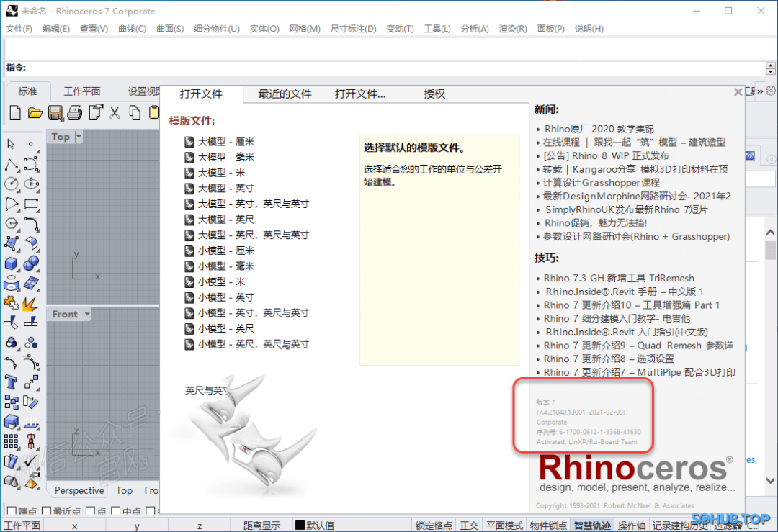The height and width of the screenshot is (532, 778).
Task: Click the right panel scroll down arrow
Action: pyautogui.click(x=770, y=480)
